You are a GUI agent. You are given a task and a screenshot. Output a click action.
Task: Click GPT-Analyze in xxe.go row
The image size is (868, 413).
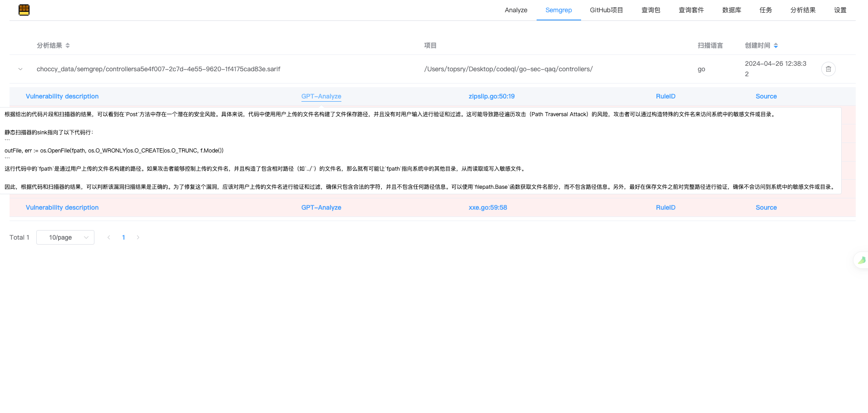[x=321, y=207]
